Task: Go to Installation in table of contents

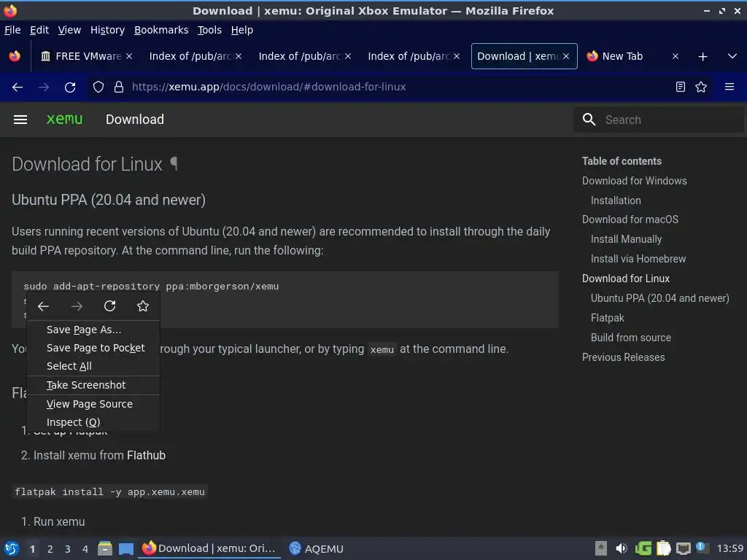Action: [616, 201]
